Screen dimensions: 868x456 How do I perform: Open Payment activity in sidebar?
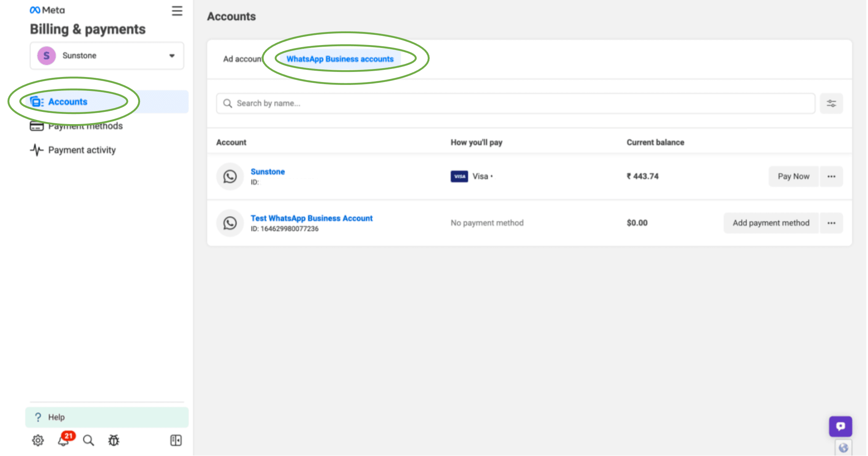coord(82,150)
